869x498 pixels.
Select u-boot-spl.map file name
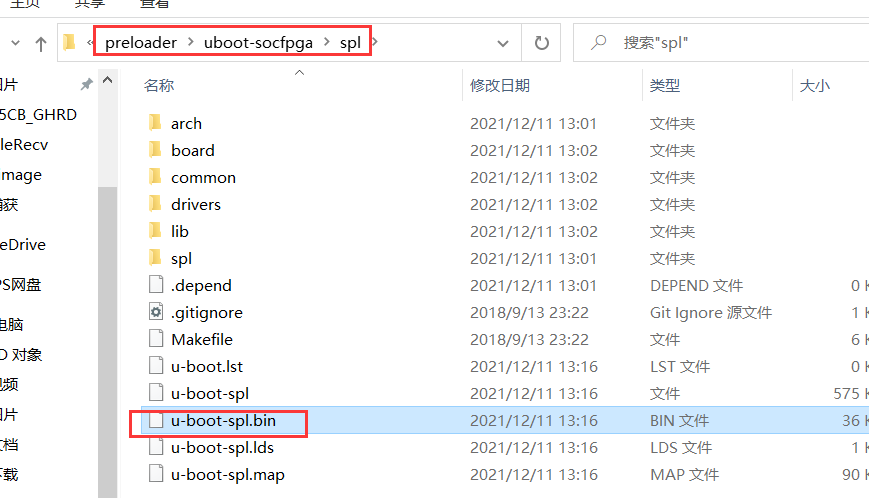pos(228,475)
